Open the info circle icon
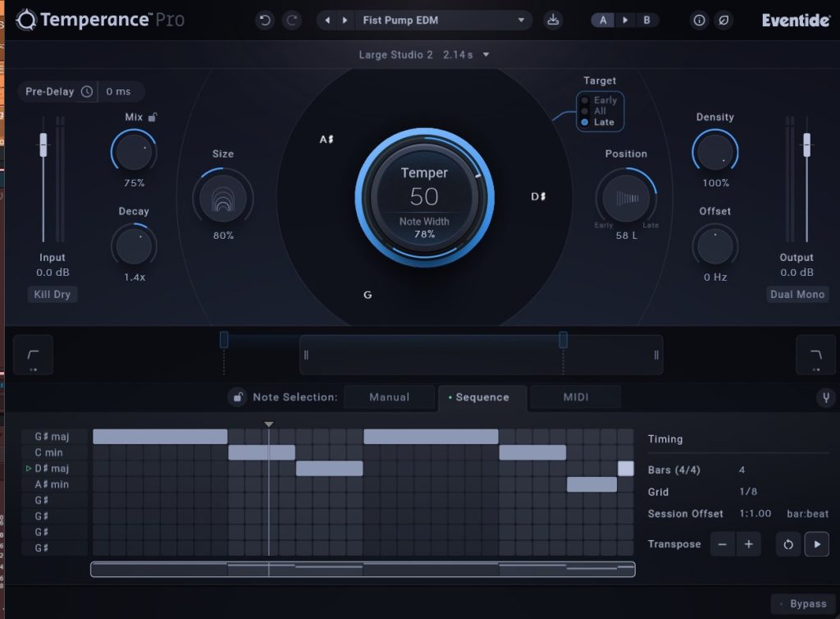 [699, 21]
